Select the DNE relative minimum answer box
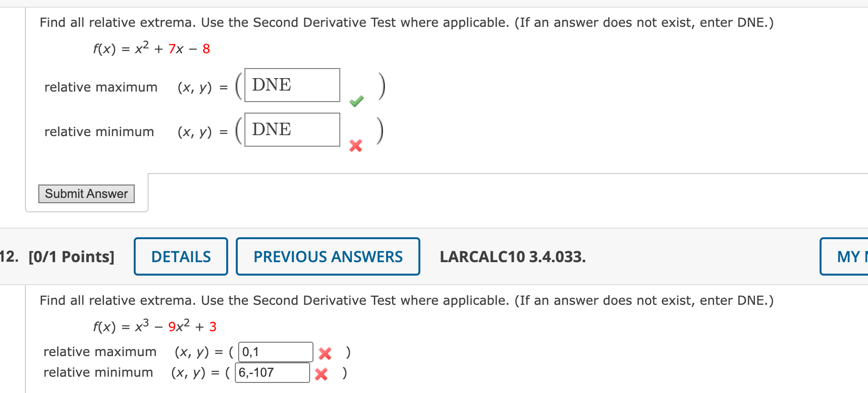The height and width of the screenshot is (393, 868). (291, 129)
